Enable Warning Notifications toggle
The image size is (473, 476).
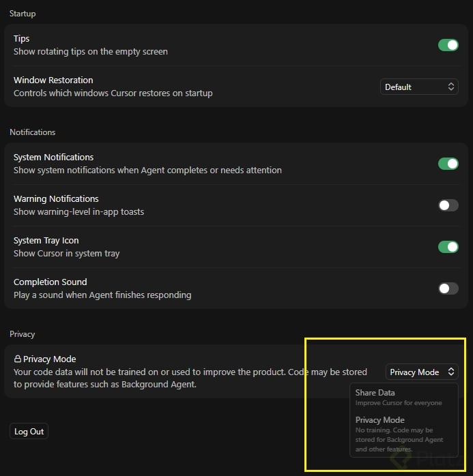(x=448, y=205)
